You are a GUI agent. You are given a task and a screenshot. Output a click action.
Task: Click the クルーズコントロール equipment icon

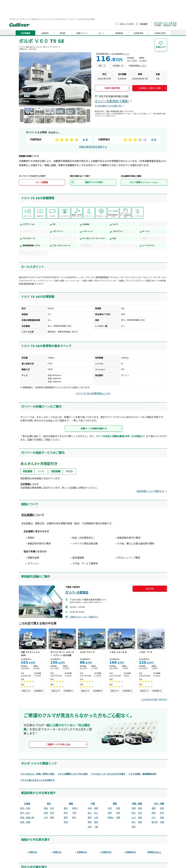[x=125, y=213]
